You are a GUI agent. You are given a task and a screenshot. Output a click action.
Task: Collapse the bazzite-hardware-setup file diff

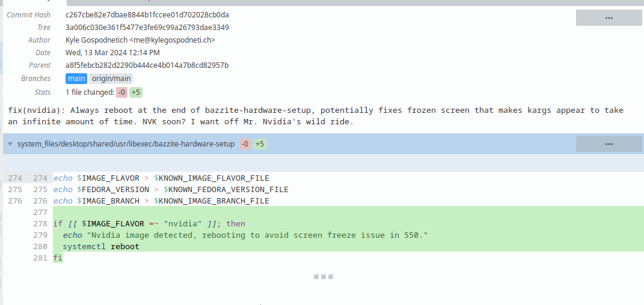10,144
